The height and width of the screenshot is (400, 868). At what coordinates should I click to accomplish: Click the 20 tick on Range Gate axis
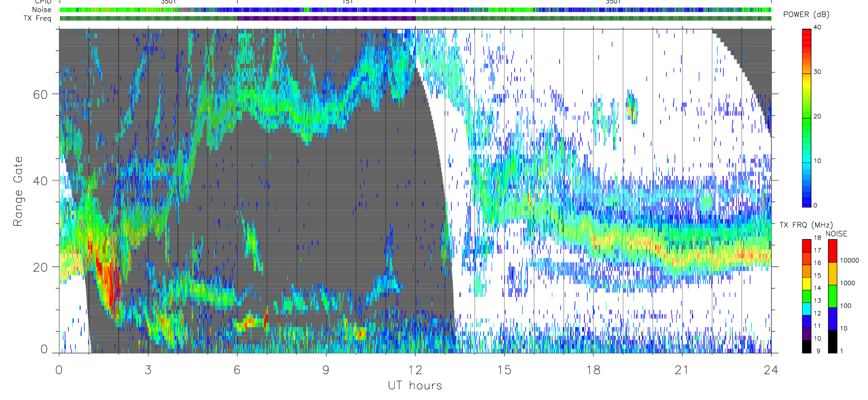[x=41, y=267]
